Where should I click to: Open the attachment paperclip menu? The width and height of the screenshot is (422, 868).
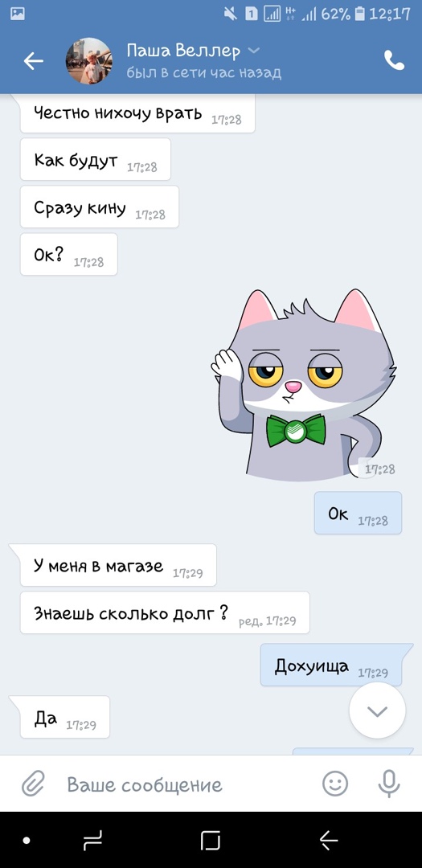[33, 784]
